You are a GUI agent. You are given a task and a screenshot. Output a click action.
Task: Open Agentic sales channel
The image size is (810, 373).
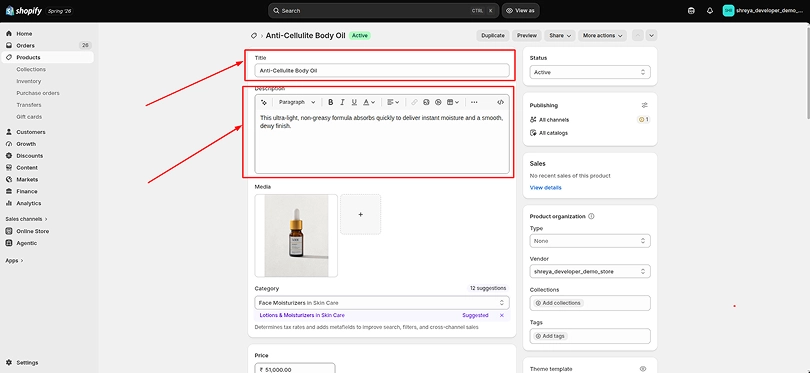coord(26,243)
